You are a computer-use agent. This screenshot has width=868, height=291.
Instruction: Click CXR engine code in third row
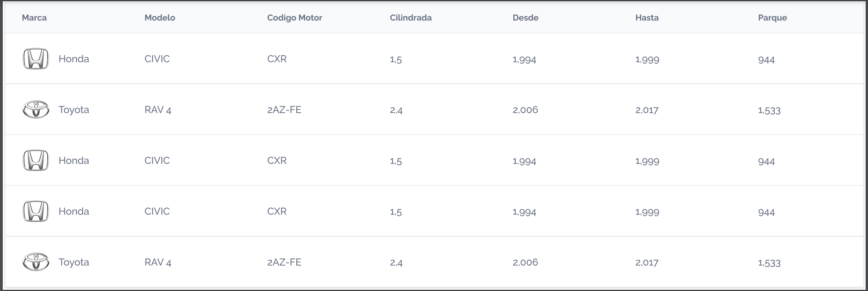277,160
